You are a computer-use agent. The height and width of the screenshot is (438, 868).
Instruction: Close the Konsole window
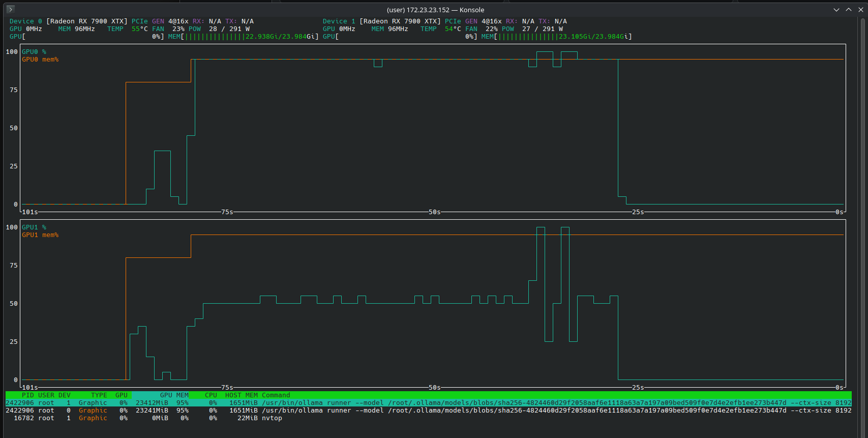point(861,10)
